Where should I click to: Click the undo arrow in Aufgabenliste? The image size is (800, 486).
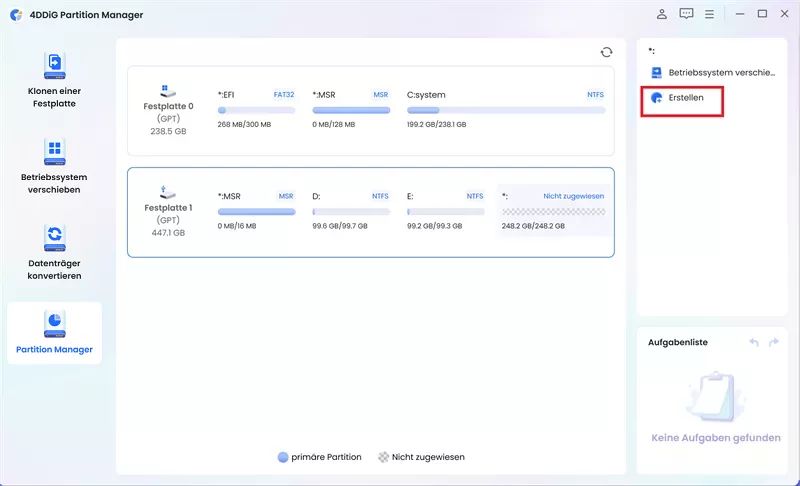pos(754,342)
